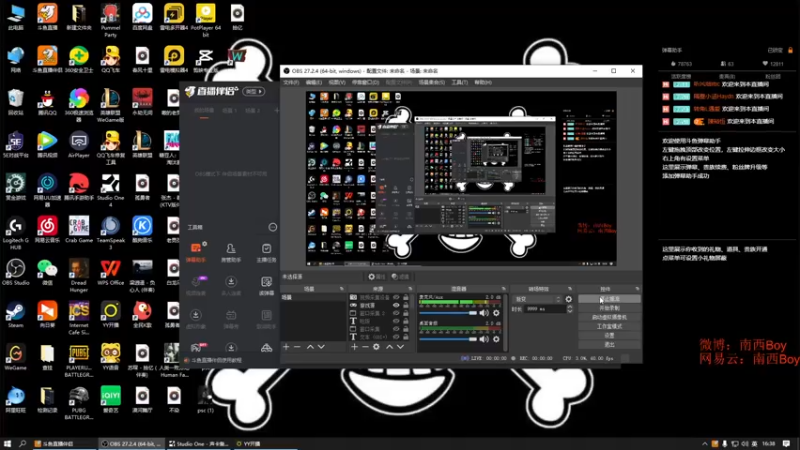Pop out the Scenes dock using its header icon
Screen dimensions: 800x450
[342, 289]
